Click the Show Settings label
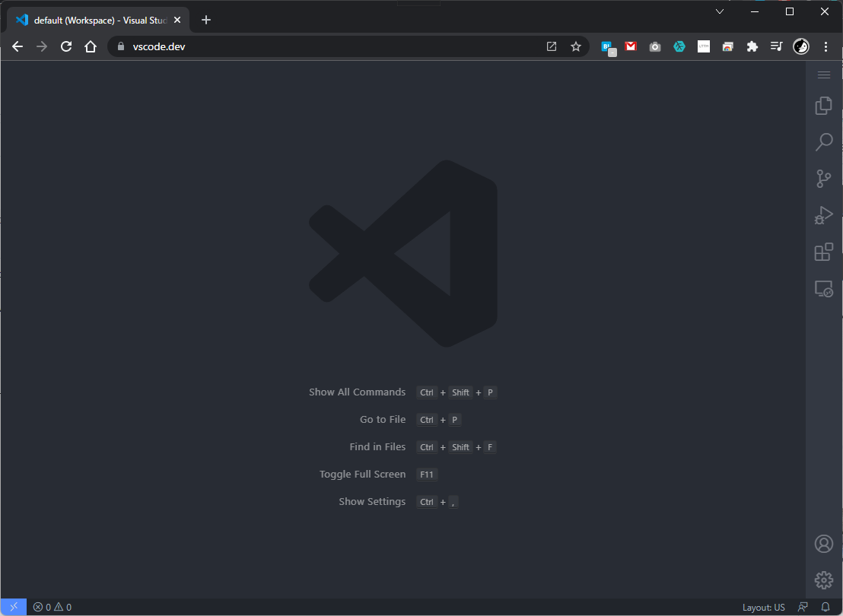 372,501
